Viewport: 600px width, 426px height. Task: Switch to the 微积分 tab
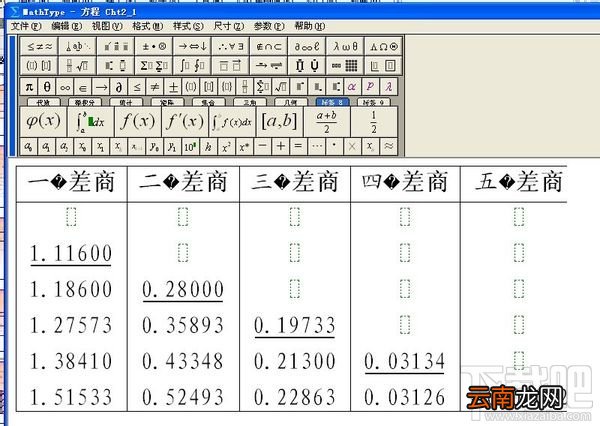click(x=85, y=102)
